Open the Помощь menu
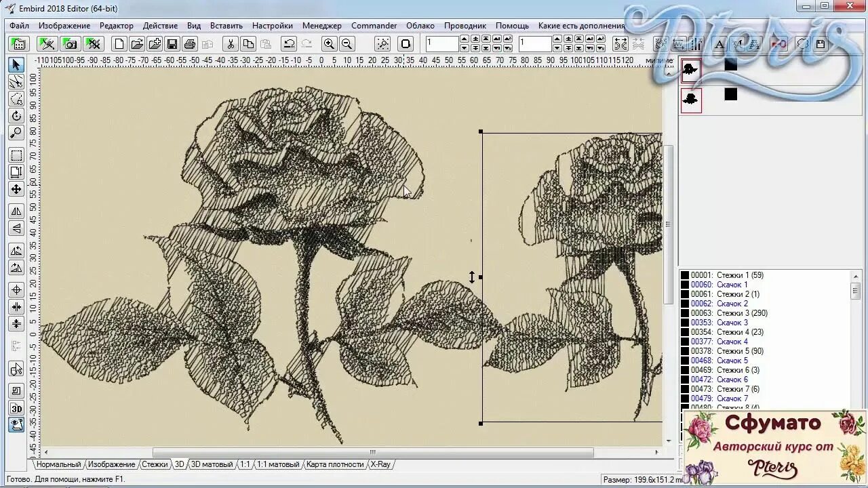This screenshot has width=868, height=488. coord(512,26)
